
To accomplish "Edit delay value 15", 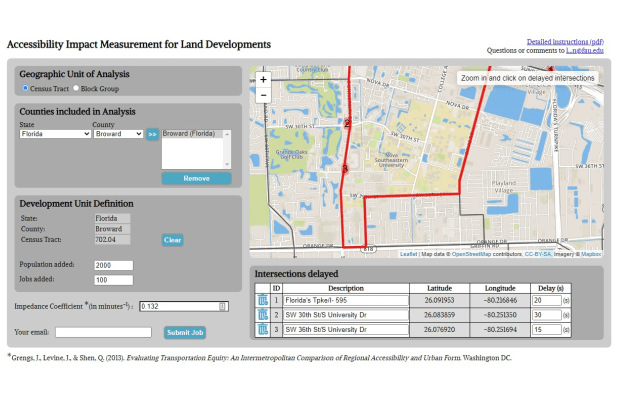I will pyautogui.click(x=547, y=329).
